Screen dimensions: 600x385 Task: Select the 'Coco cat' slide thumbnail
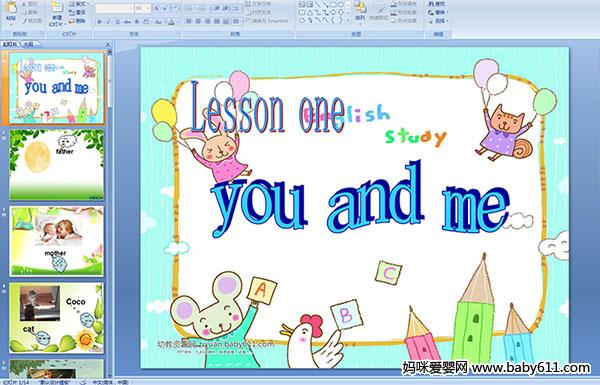coord(57,318)
